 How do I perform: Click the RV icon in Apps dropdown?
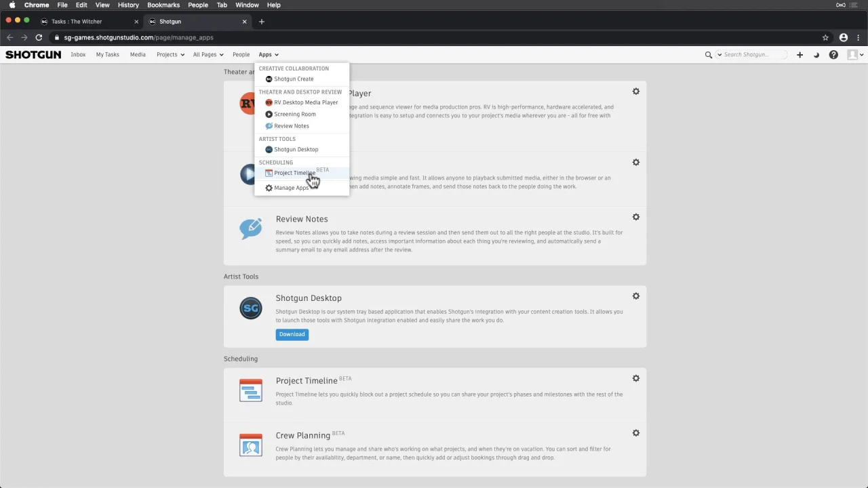coord(269,102)
